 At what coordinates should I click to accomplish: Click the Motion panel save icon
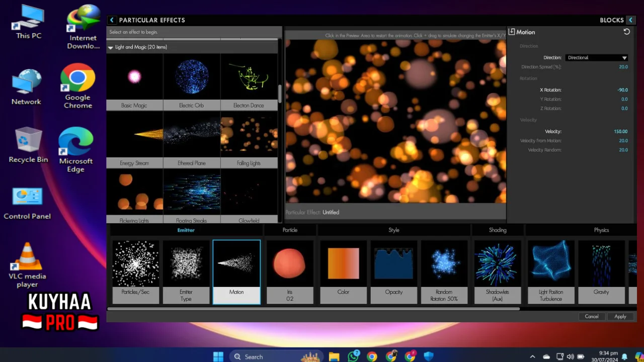(512, 32)
